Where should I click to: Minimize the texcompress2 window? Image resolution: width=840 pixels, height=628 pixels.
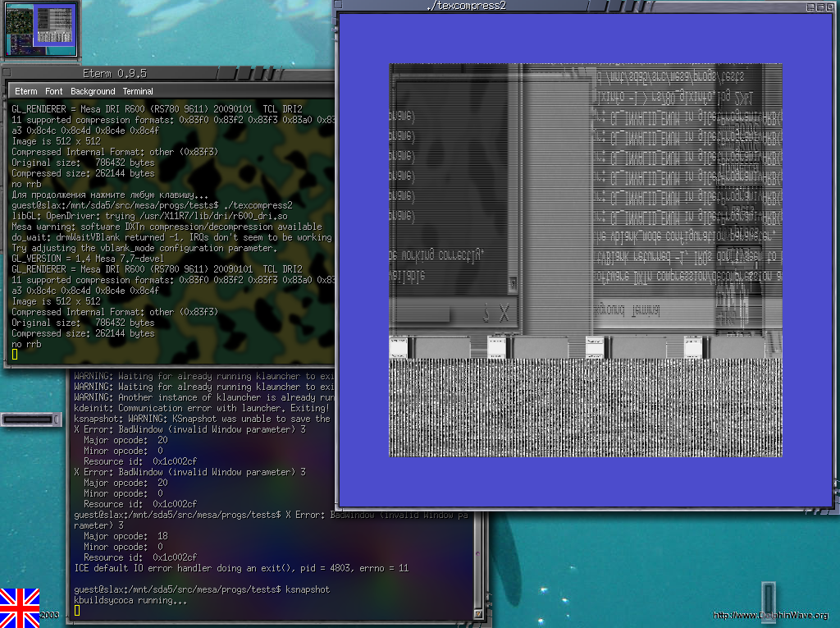pyautogui.click(x=810, y=6)
